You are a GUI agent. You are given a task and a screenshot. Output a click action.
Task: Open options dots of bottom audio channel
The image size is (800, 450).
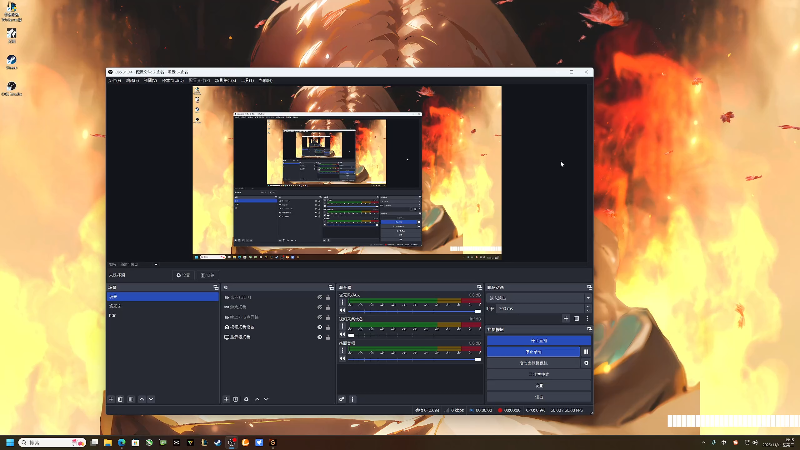pos(342,351)
